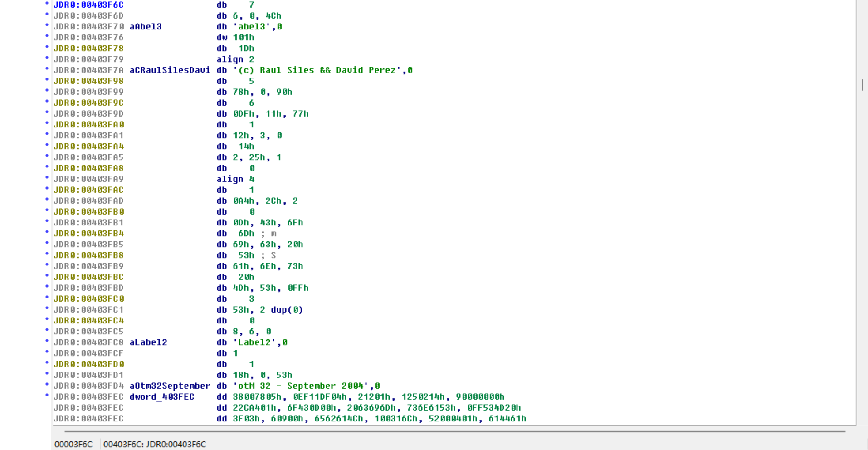Select bytes 78h, 0, 90h line
Screen dimensions: 868x450
click(x=254, y=92)
